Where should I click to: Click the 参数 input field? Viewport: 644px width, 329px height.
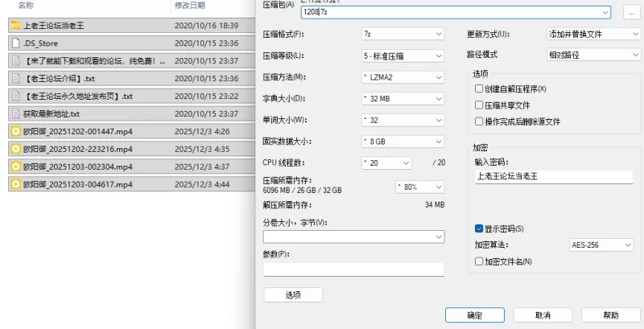pos(353,269)
